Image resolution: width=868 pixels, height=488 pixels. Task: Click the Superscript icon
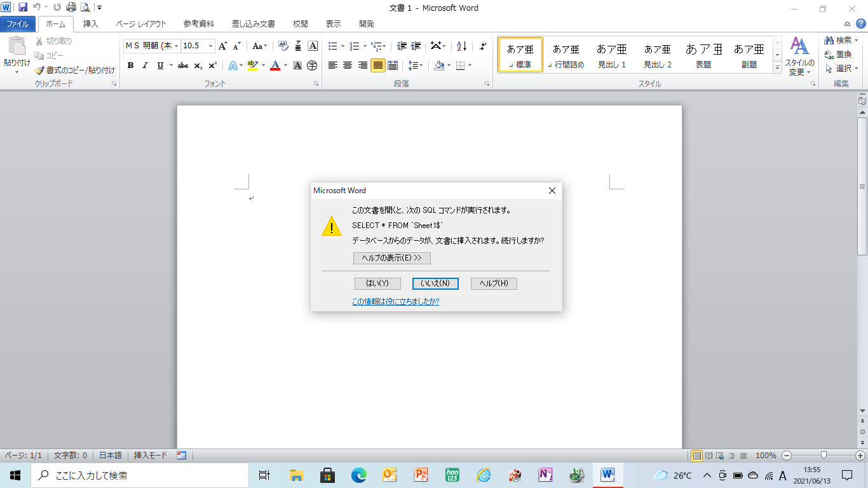click(213, 65)
